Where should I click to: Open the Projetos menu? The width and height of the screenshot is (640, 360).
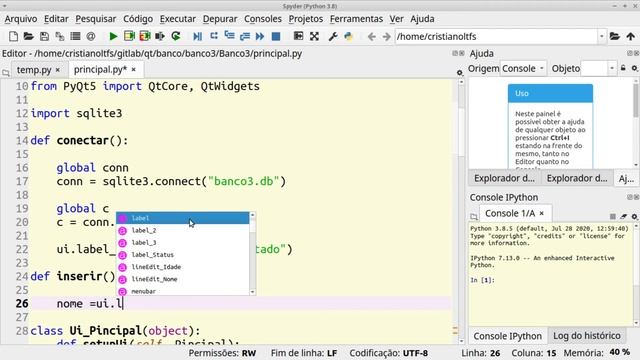click(306, 19)
